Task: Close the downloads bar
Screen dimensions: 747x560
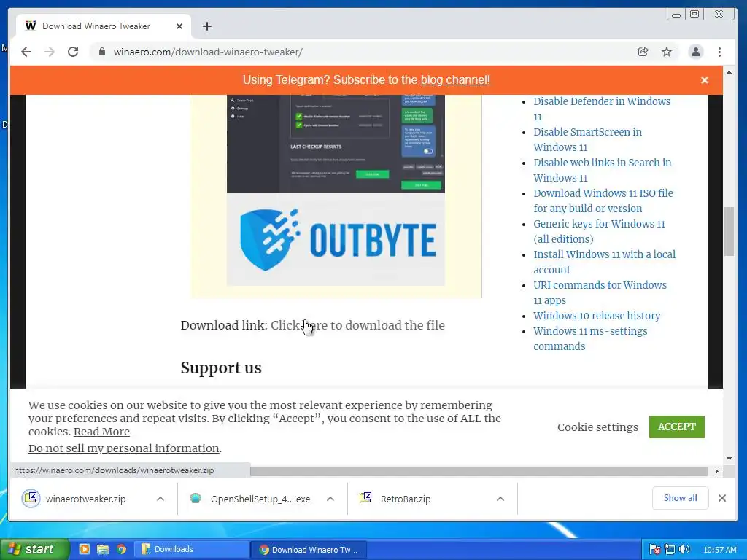Action: [x=722, y=498]
